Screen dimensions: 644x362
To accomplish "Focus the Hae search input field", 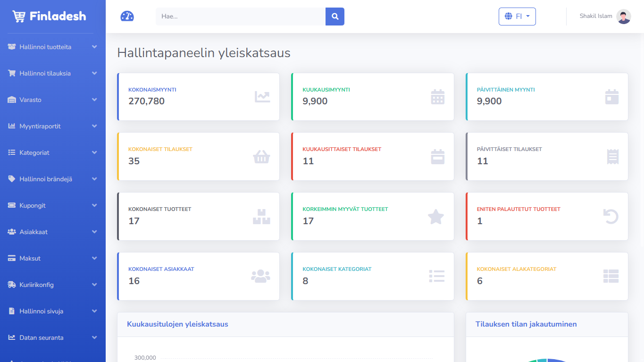I will pos(241,17).
